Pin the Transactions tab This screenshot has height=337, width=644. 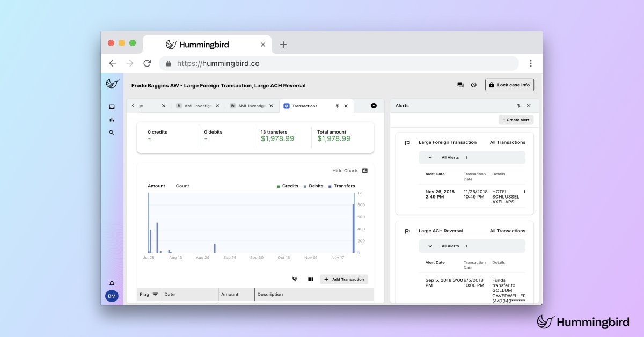click(338, 106)
